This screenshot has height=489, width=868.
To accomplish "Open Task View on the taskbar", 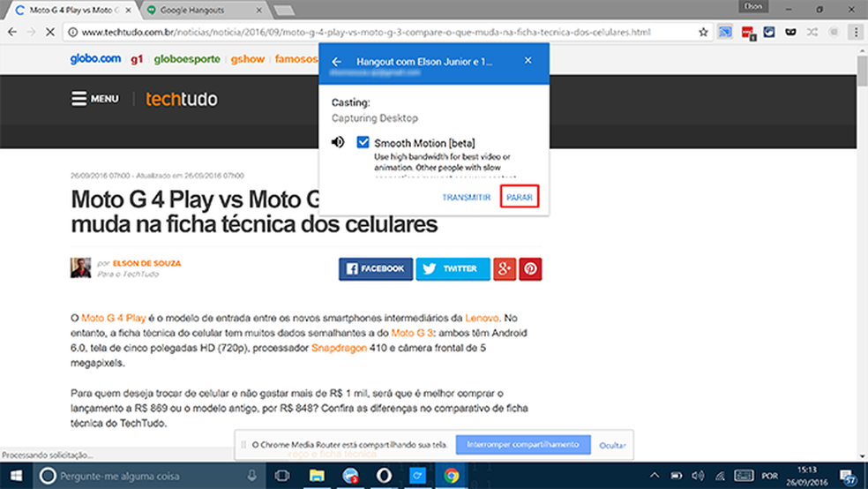I will coord(282,476).
